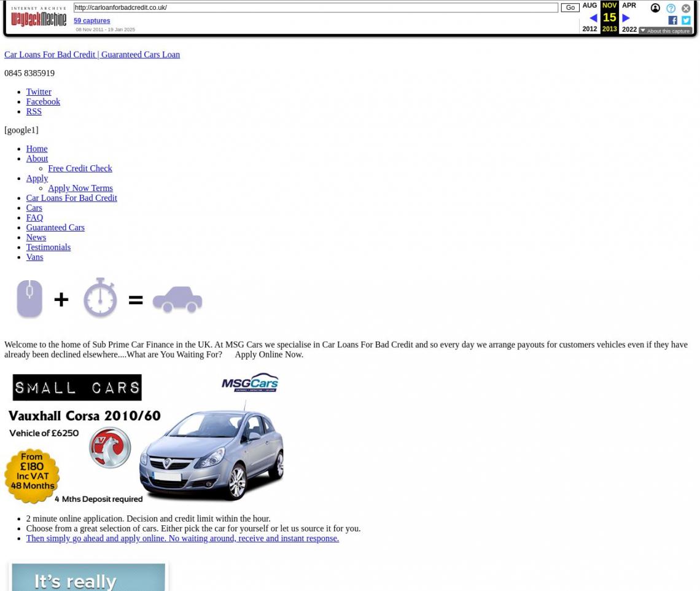
Task: Go to previous capture arrow
Action: [593, 18]
